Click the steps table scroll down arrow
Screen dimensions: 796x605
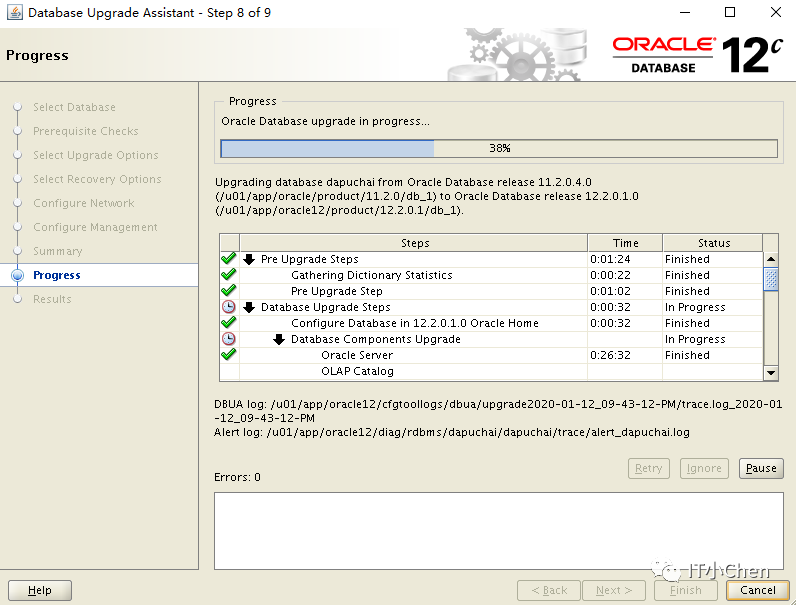click(x=771, y=373)
